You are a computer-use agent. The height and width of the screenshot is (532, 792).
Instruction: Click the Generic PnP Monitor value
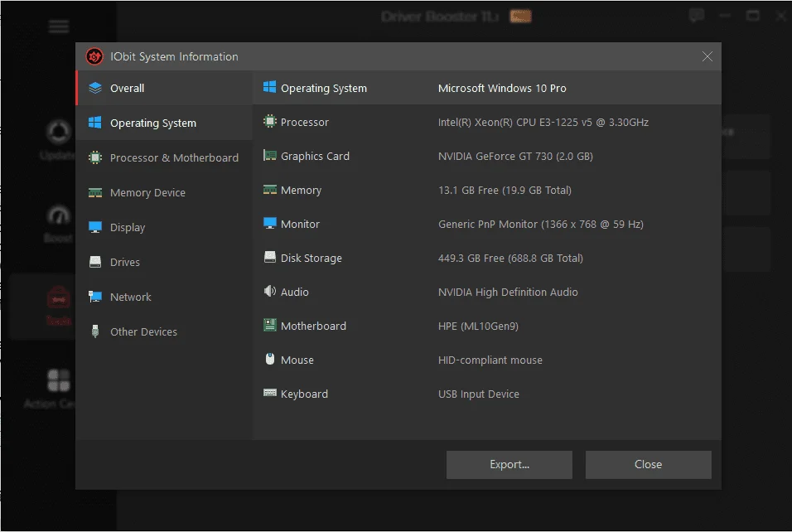(x=540, y=224)
